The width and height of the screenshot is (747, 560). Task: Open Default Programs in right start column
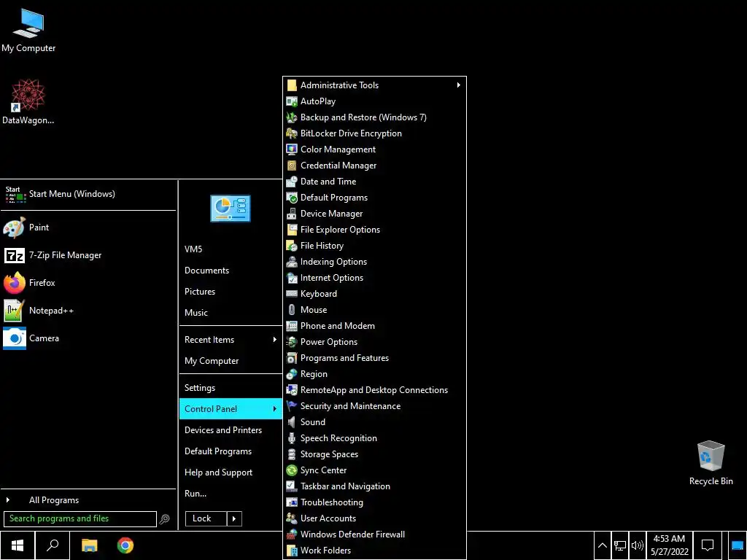click(x=231, y=451)
